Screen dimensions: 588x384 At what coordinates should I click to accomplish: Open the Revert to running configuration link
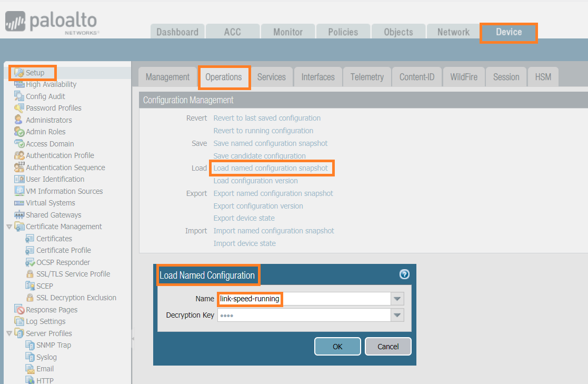pyautogui.click(x=263, y=130)
